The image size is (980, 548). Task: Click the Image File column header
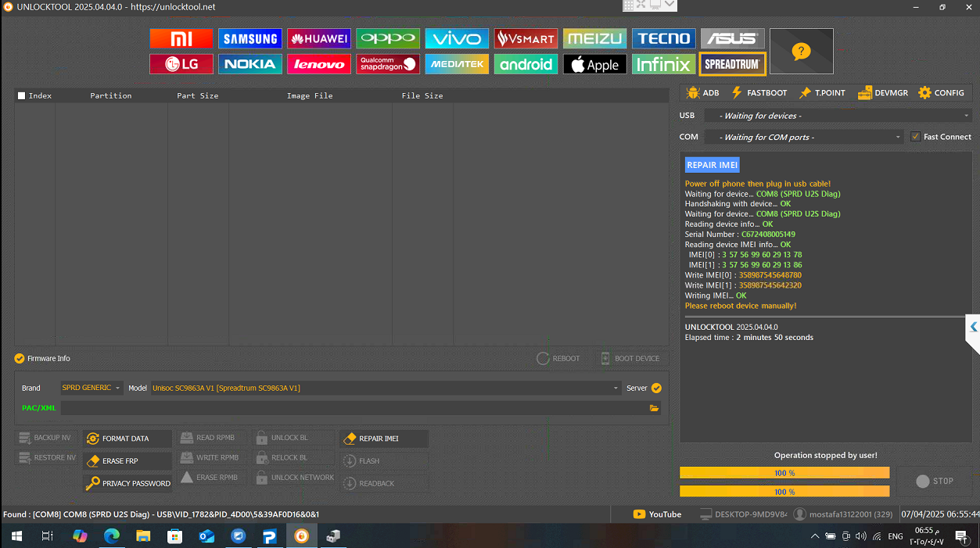(x=310, y=95)
